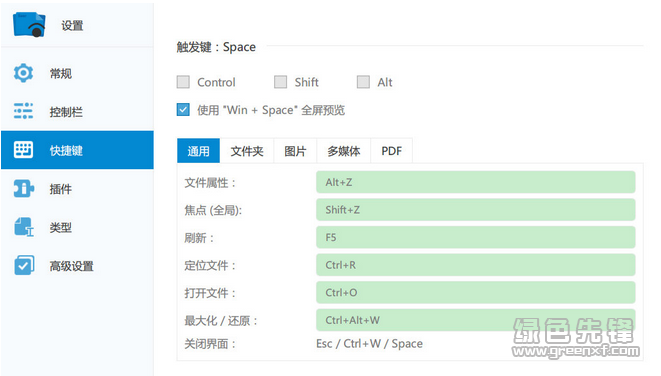Screen dimensions: 661x376
Task: Open the 插件 plugin icon
Action: point(23,188)
